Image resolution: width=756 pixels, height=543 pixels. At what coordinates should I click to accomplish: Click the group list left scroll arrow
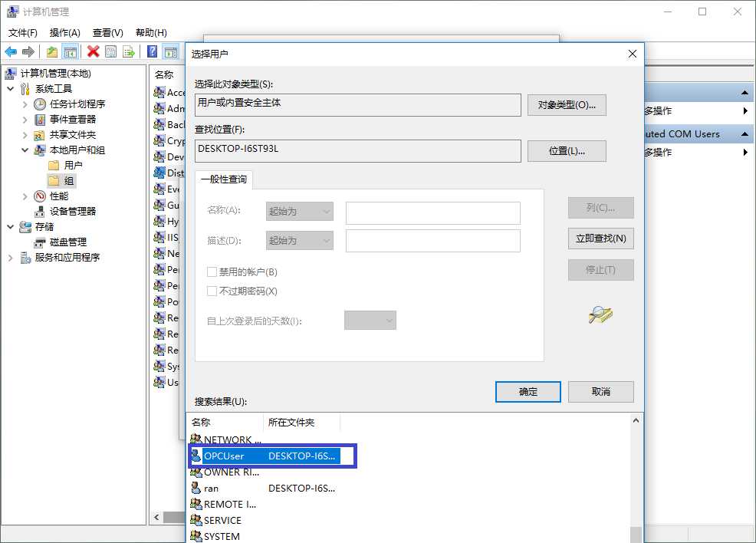(x=156, y=518)
